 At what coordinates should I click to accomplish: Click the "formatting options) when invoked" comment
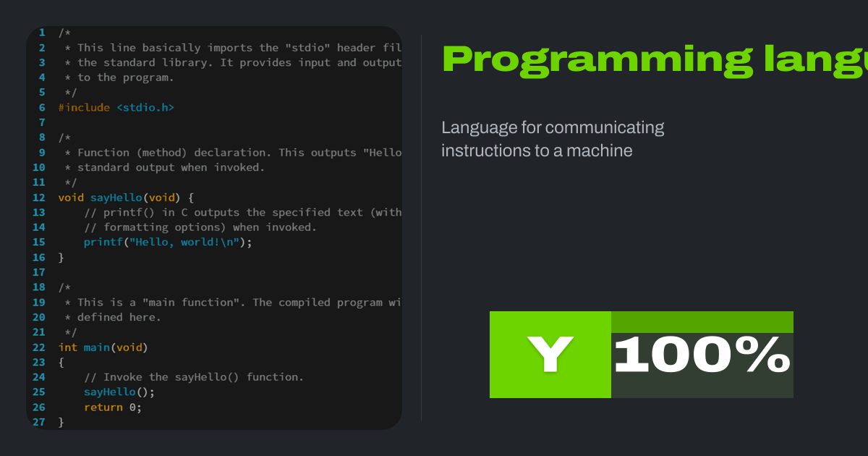tap(200, 227)
